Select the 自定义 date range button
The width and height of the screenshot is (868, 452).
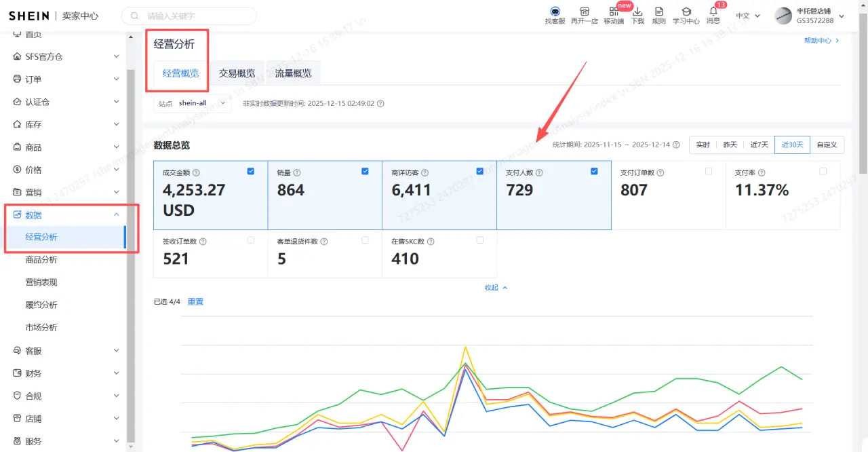click(827, 145)
